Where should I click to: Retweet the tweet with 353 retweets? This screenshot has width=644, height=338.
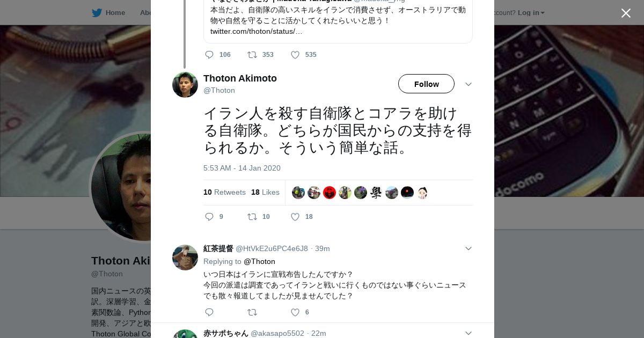[252, 55]
